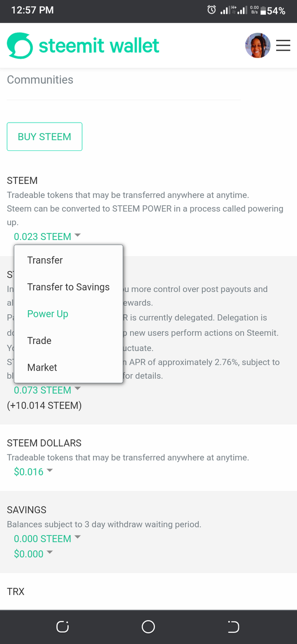Tap the alarm icon in status bar
This screenshot has width=297, height=644.
click(212, 10)
